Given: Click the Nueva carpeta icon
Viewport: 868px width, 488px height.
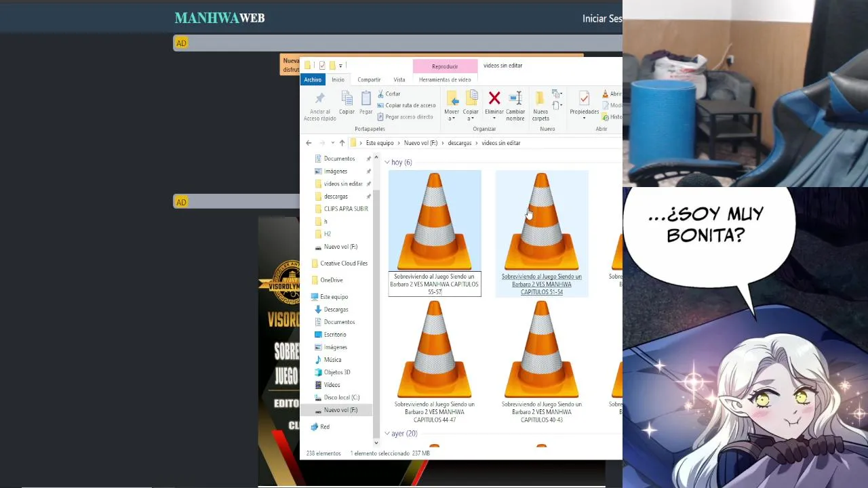Looking at the screenshot, I should click(540, 99).
